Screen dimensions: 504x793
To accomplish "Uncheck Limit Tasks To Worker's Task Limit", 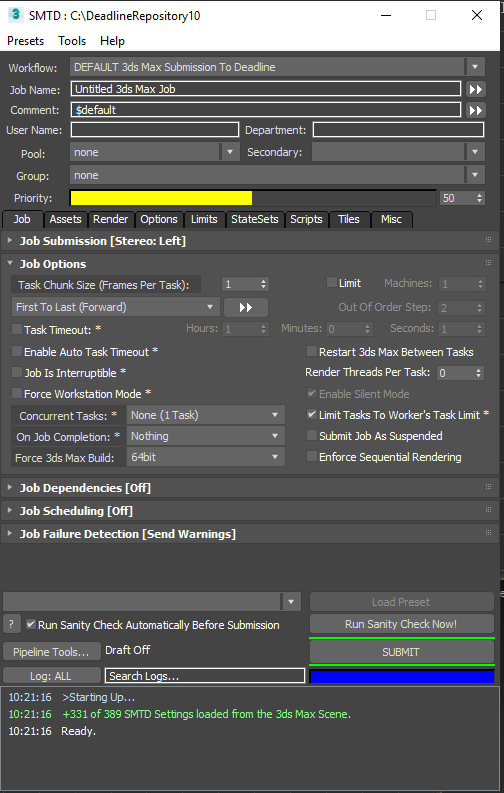I will pyautogui.click(x=312, y=415).
